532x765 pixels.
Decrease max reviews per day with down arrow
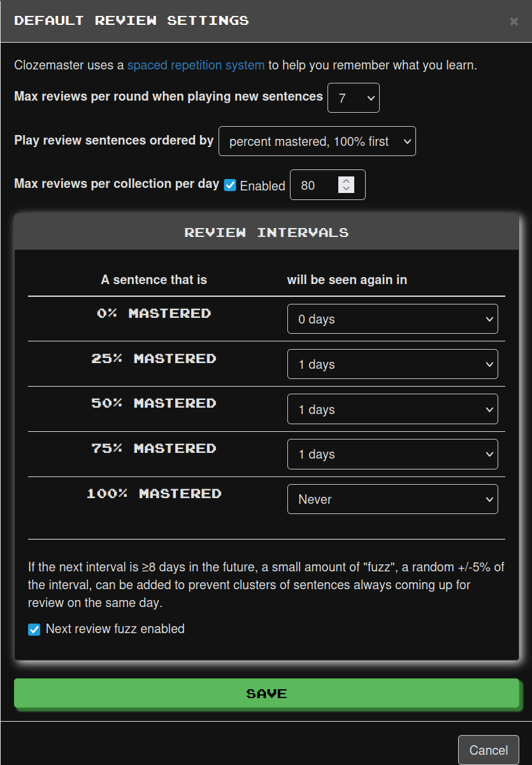pyautogui.click(x=346, y=189)
